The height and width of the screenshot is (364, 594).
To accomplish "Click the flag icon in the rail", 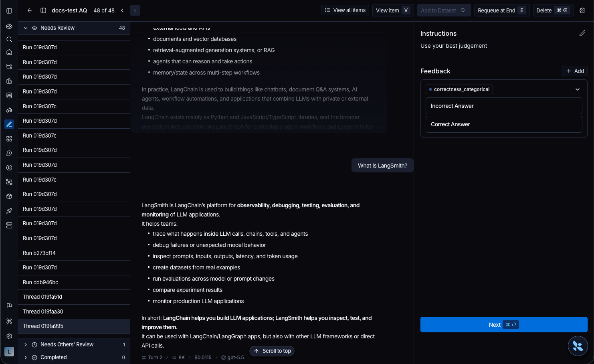I will tap(9, 306).
